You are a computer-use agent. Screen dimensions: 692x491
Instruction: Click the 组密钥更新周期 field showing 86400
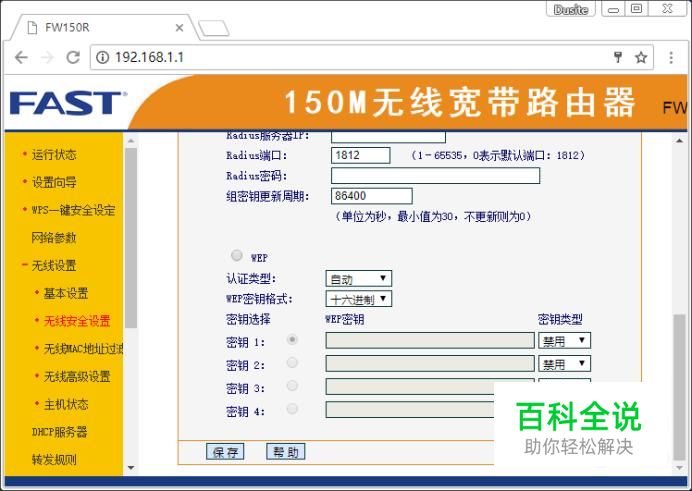tap(372, 196)
